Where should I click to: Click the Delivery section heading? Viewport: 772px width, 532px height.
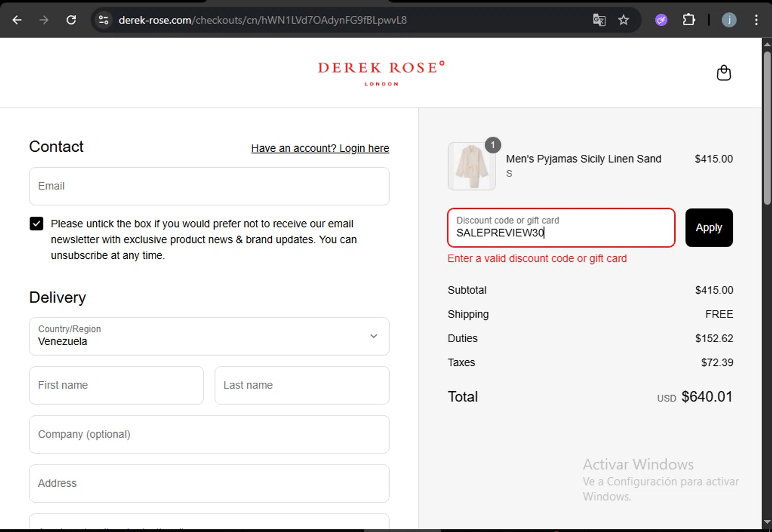(x=58, y=297)
